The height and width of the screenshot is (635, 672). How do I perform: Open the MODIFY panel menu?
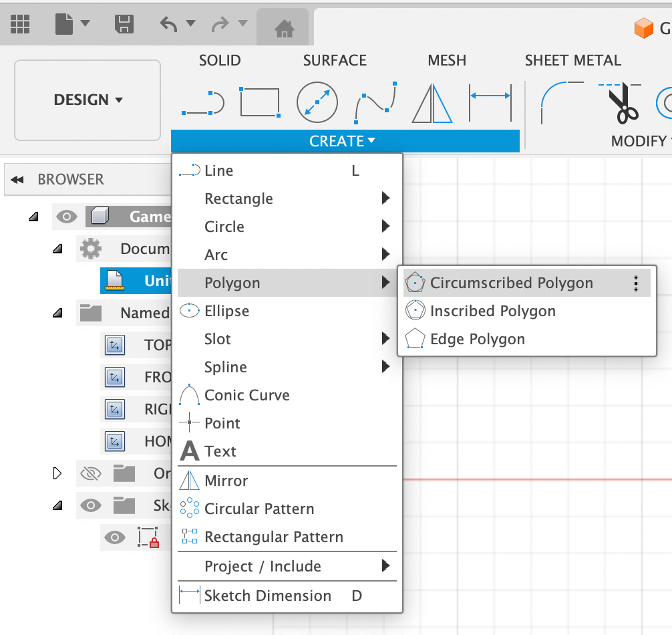click(x=641, y=141)
